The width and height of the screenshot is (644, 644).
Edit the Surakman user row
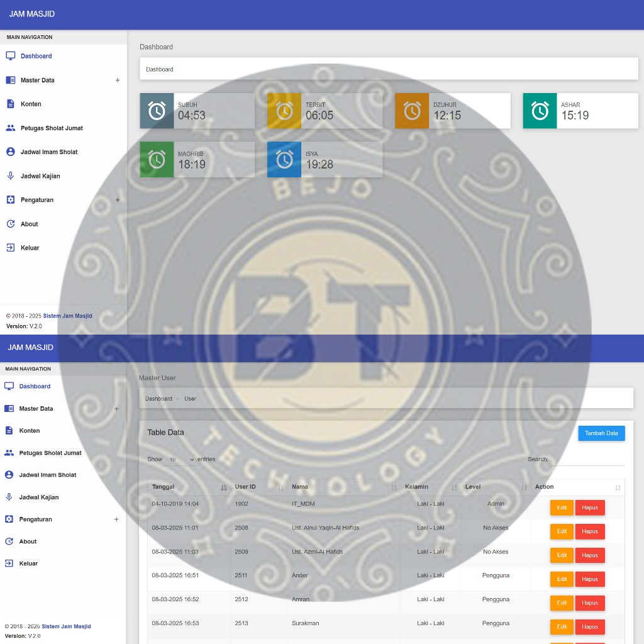click(x=562, y=627)
